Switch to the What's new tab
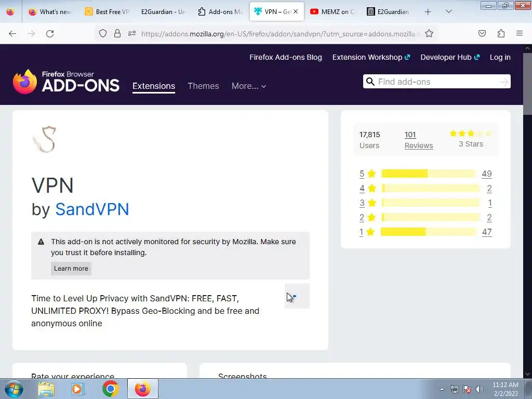The height and width of the screenshot is (399, 532). (50, 11)
